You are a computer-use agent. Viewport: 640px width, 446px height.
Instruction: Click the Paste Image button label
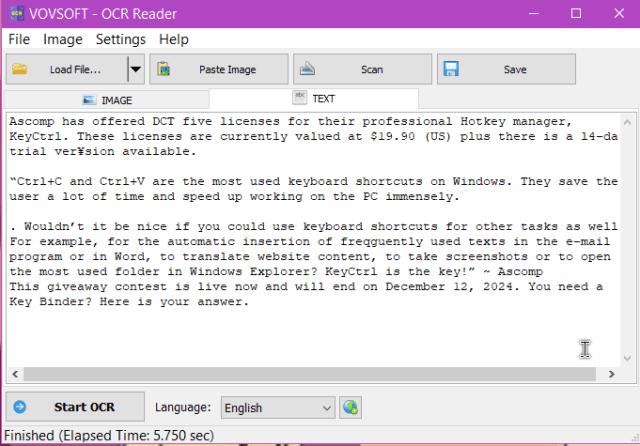coord(227,69)
